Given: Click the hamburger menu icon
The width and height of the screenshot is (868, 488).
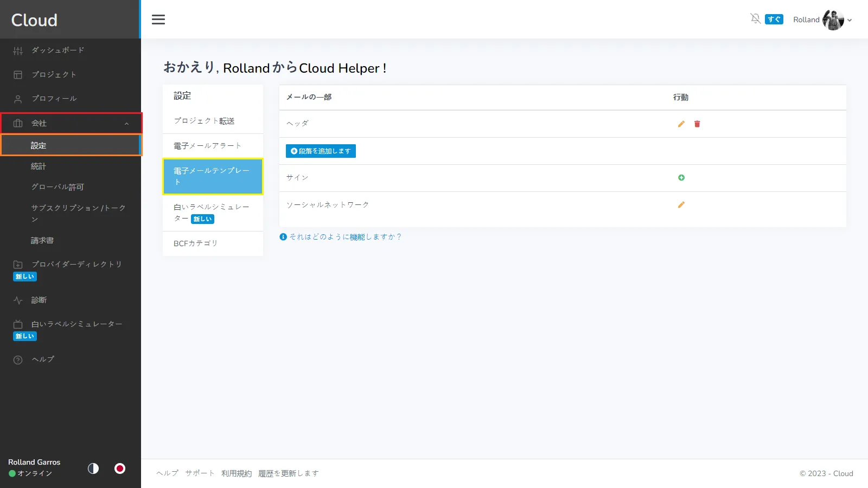Looking at the screenshot, I should point(158,20).
